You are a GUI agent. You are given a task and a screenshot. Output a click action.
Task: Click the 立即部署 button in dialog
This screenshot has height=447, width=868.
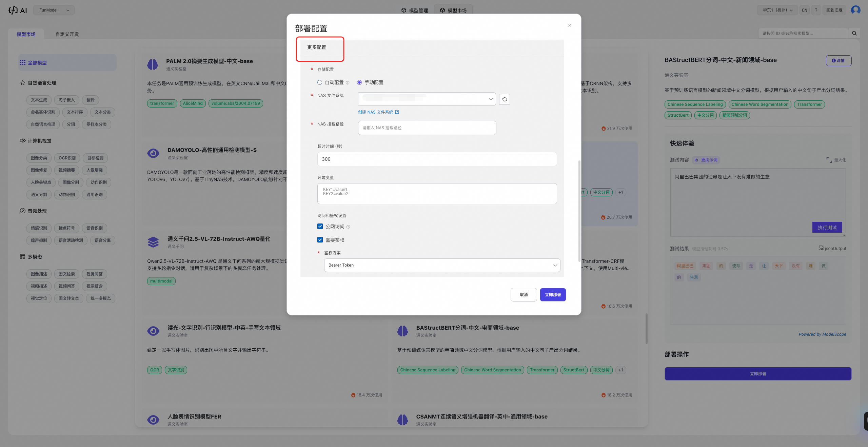click(553, 295)
